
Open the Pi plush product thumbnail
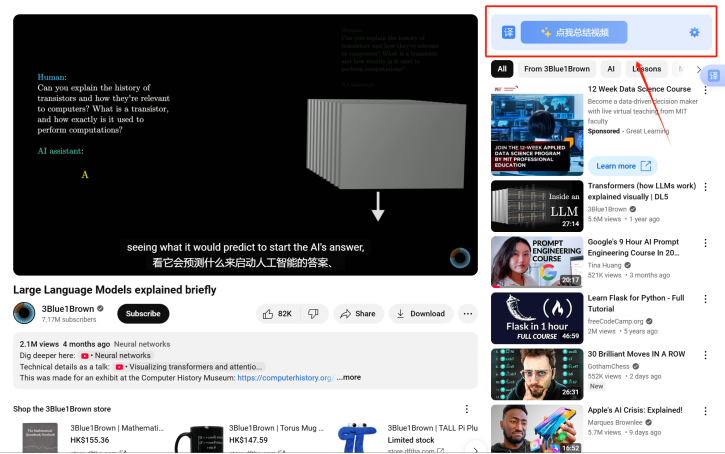(x=357, y=437)
